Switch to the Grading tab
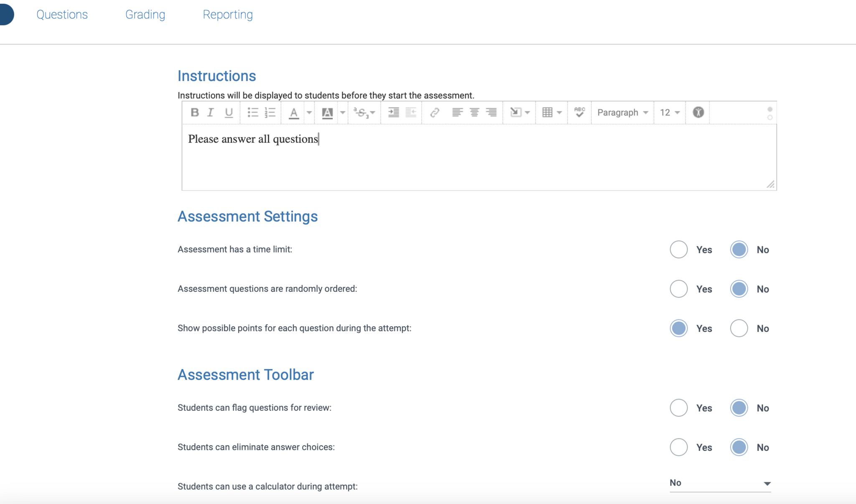Viewport: 856px width, 504px height. click(145, 15)
